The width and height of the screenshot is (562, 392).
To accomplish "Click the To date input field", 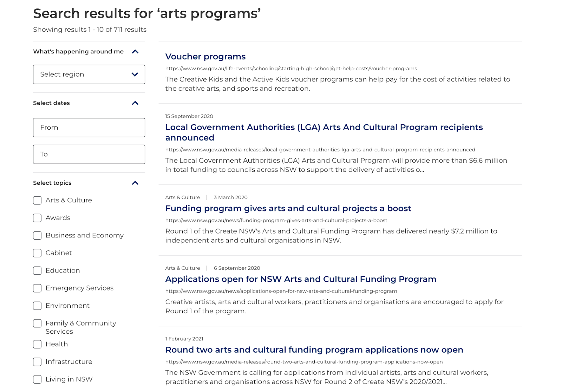I will [89, 154].
